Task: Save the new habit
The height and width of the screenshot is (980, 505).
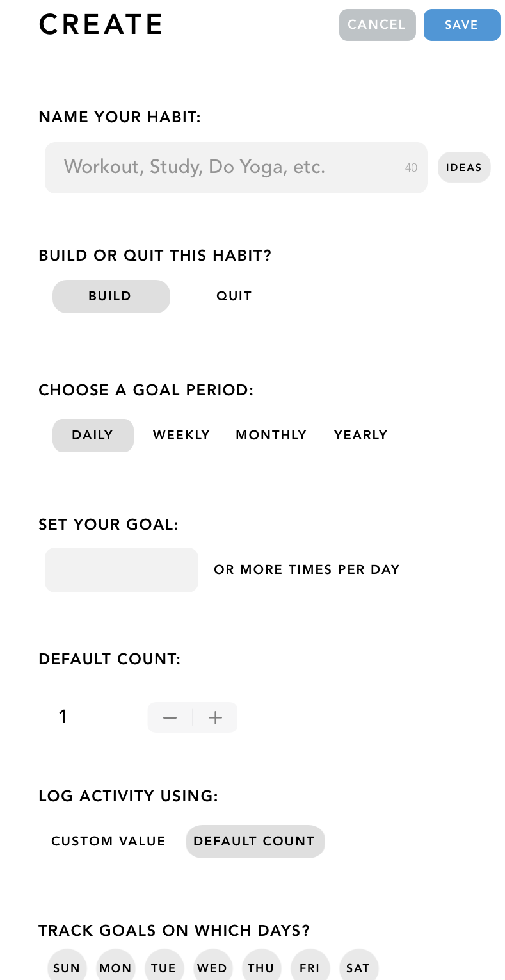Action: coord(461,25)
